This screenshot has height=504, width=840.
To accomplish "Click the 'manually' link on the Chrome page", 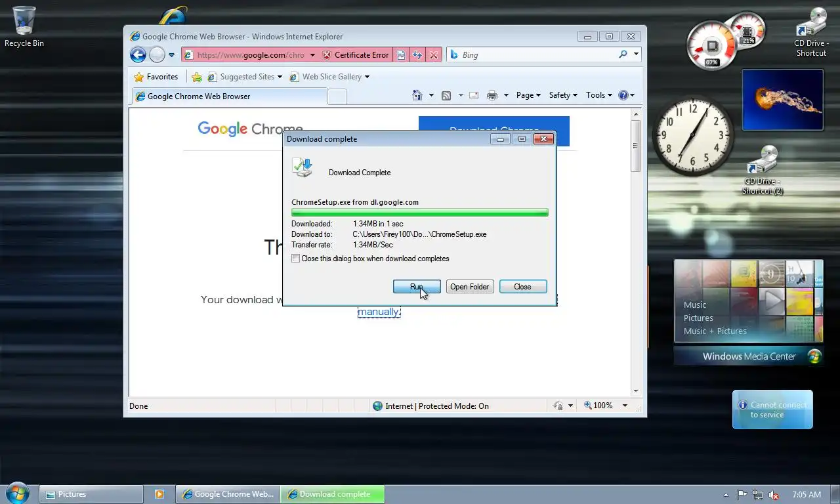I will pos(378,312).
